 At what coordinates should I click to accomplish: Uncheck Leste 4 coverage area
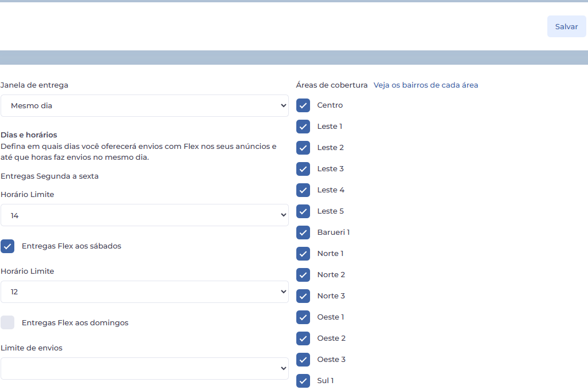[x=303, y=190]
